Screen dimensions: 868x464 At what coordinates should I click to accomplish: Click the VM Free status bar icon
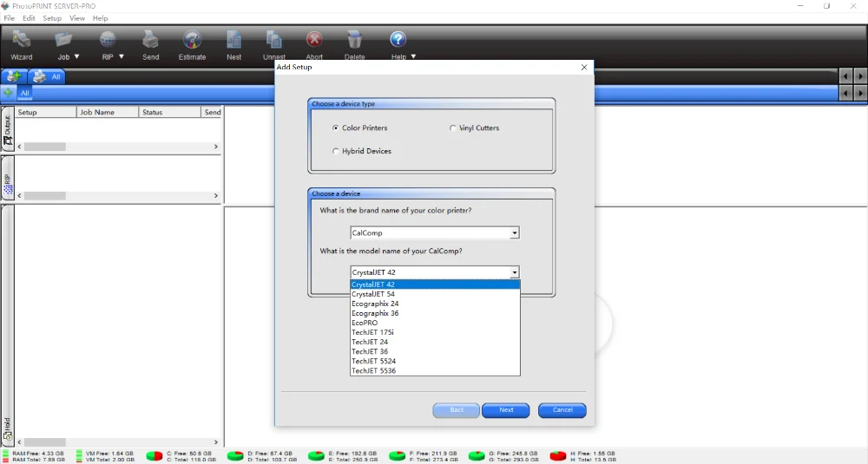(x=79, y=455)
